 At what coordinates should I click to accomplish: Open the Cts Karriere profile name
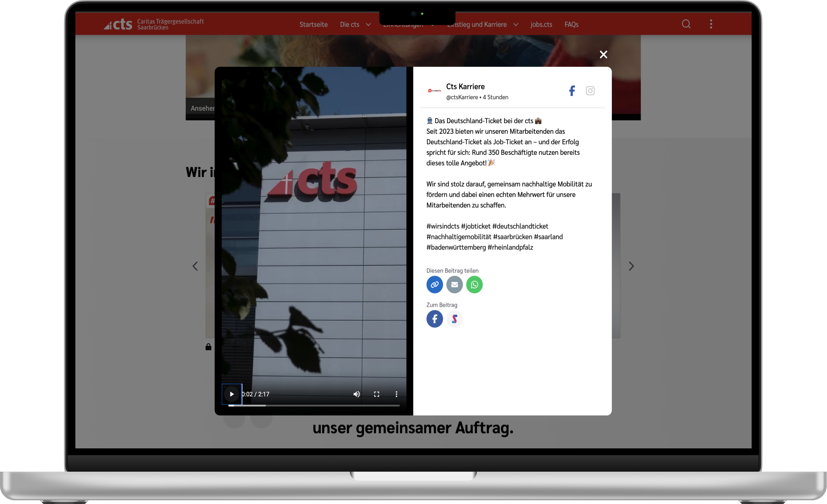(x=465, y=87)
